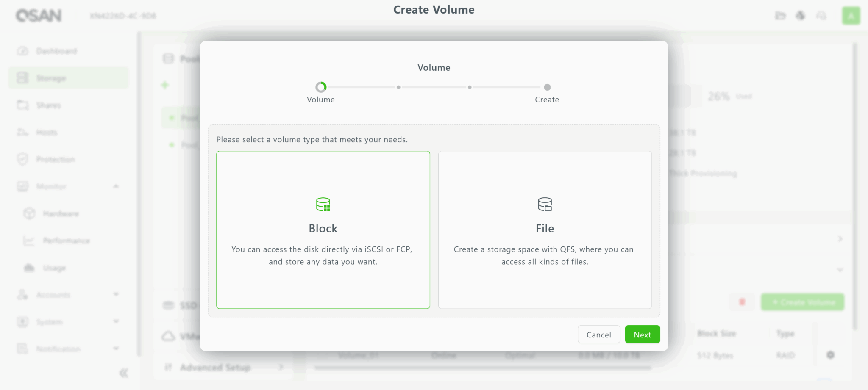Click the Create step indicator dot
The width and height of the screenshot is (868, 390).
click(x=547, y=87)
